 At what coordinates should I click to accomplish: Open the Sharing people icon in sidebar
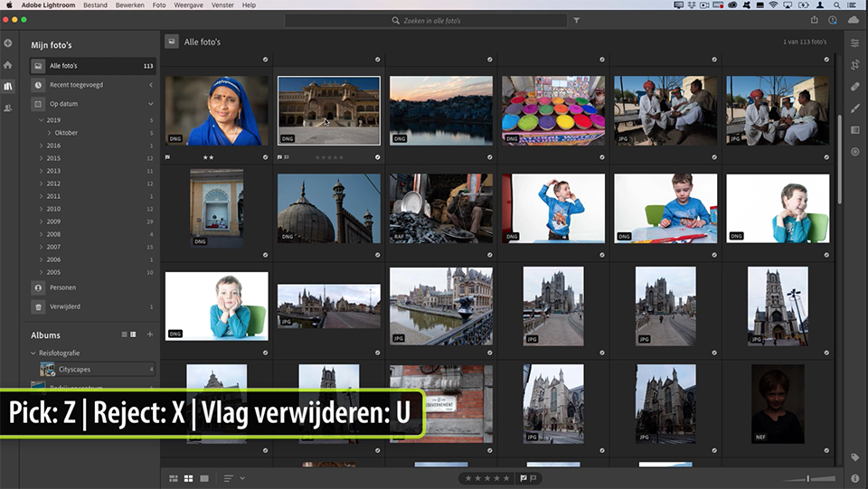(x=8, y=108)
